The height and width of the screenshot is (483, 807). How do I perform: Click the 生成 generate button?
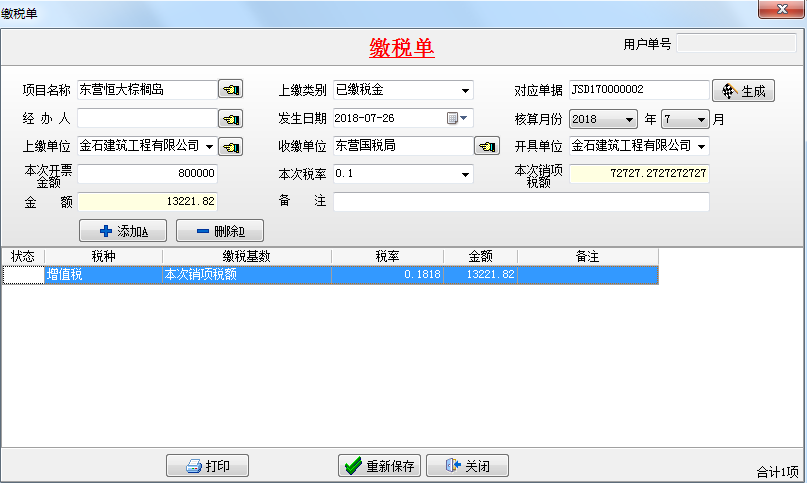[744, 91]
